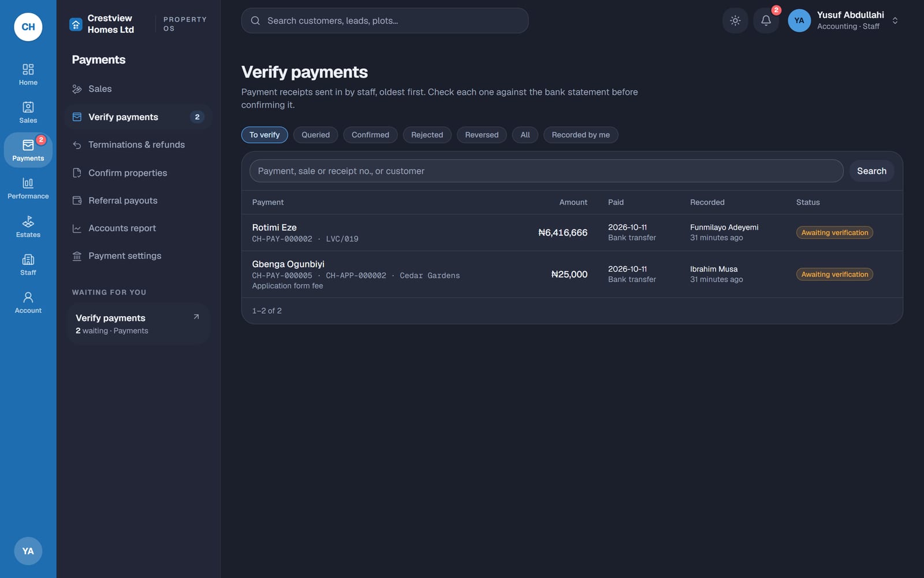Switch to the Queried filter tab

coord(315,135)
